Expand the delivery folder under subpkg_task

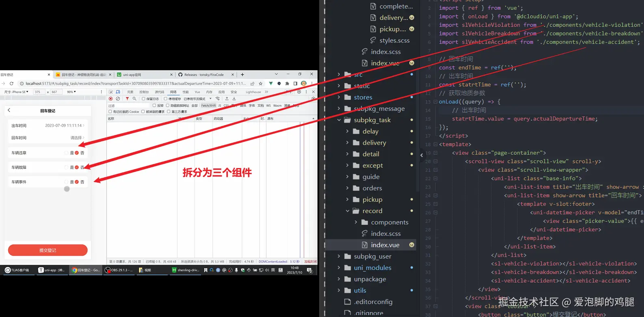point(347,142)
